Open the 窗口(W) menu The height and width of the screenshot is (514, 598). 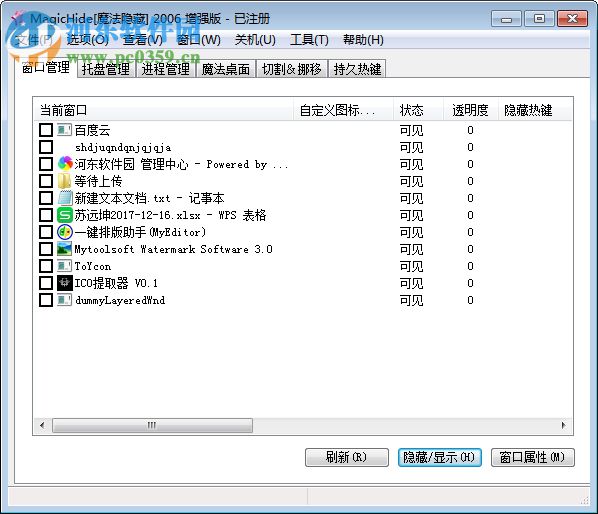point(199,39)
